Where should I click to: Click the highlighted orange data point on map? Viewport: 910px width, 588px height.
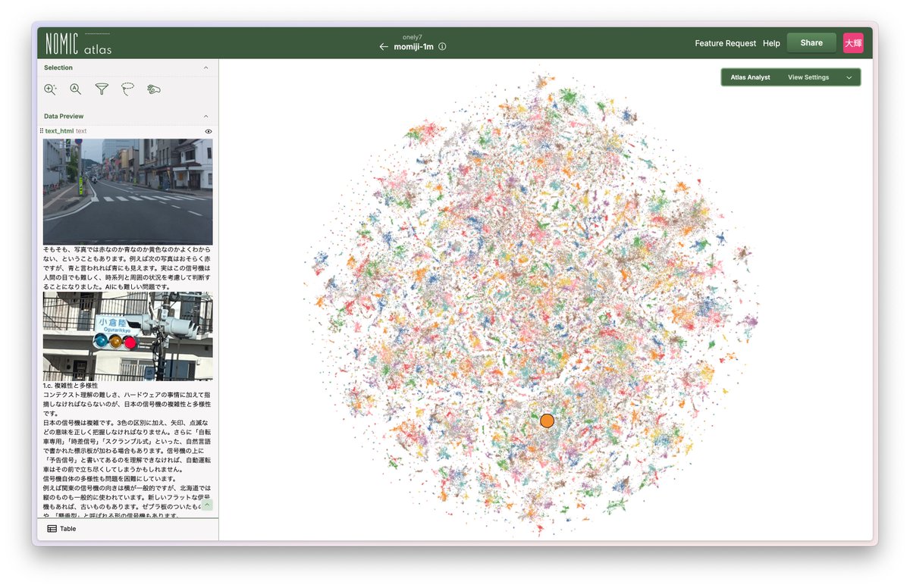547,421
